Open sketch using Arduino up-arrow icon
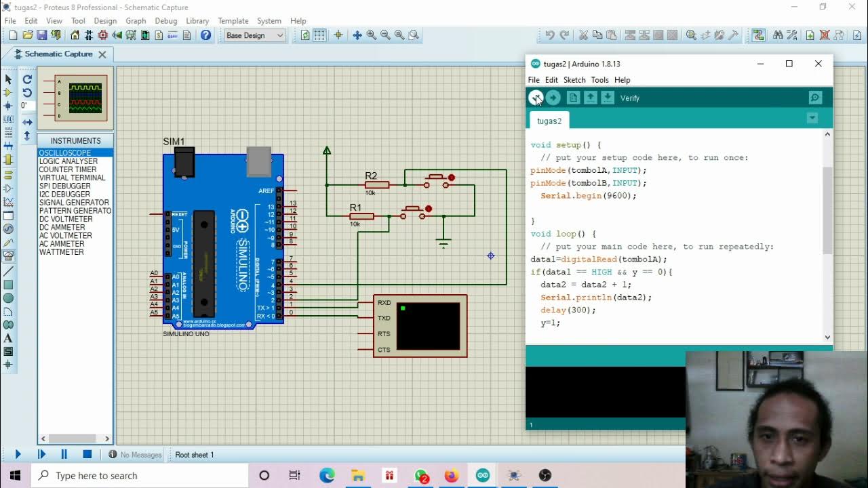 591,98
